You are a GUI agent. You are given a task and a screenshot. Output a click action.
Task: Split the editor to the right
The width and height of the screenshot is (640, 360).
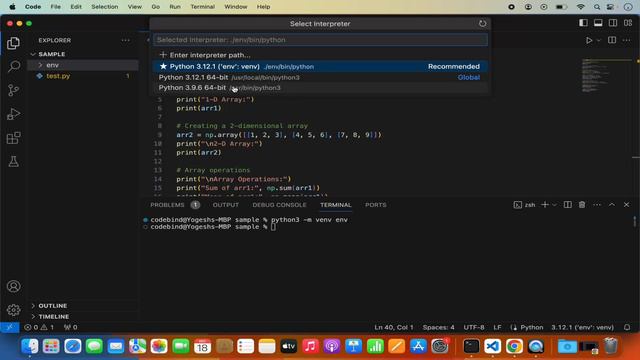point(612,40)
